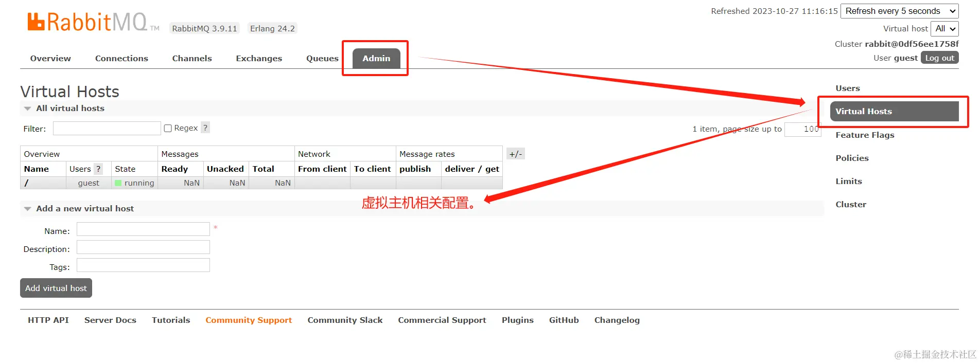Viewport: 980px width, 363px height.
Task: Open the Community Support link
Action: click(x=249, y=320)
